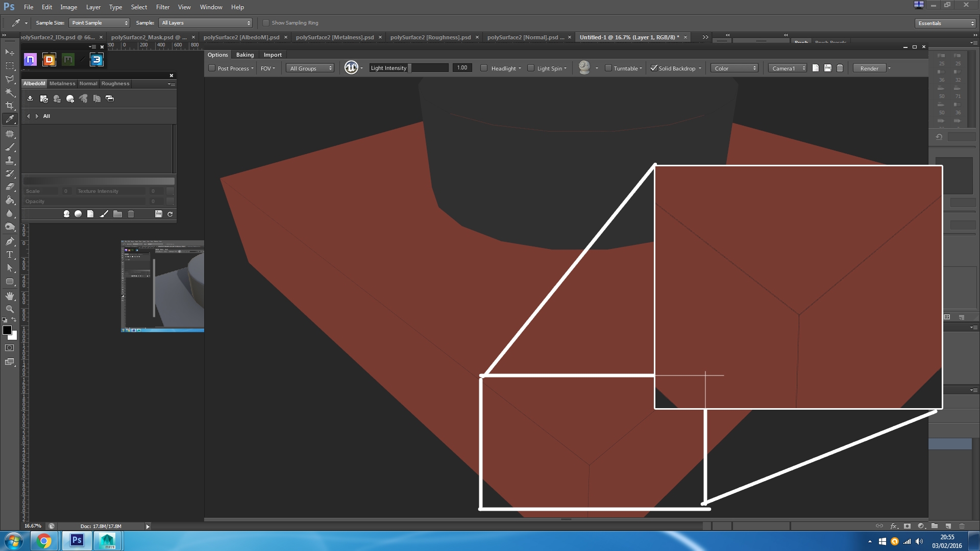Screen dimensions: 980x551
Task: Click the environment sphere preview icon
Action: click(584, 67)
